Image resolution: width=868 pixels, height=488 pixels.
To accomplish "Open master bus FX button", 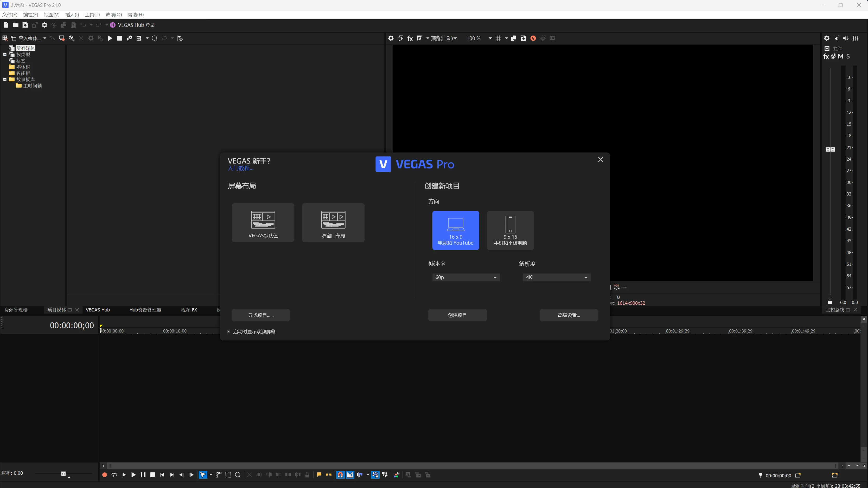I will click(826, 56).
